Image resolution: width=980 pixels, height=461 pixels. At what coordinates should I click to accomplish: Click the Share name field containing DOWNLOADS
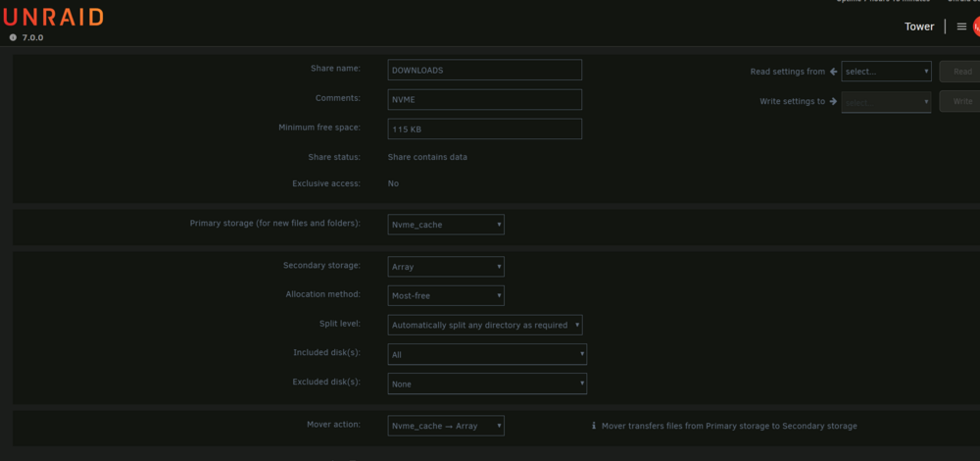click(484, 70)
